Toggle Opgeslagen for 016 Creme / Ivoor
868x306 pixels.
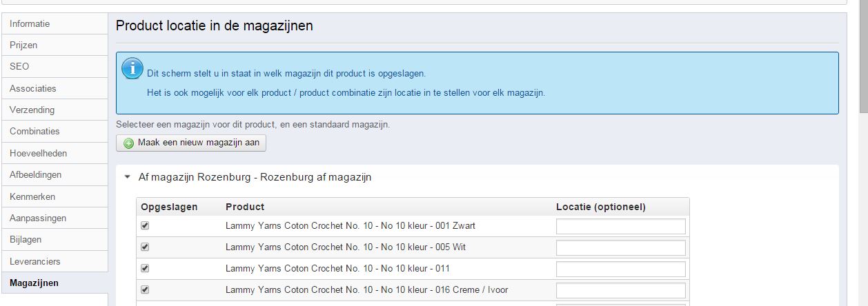click(145, 289)
